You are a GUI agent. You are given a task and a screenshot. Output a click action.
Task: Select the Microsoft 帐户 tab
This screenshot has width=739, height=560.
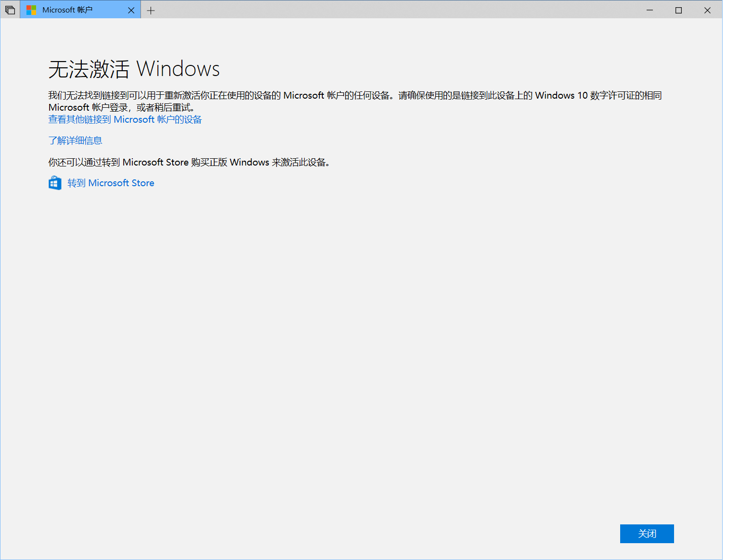80,10
